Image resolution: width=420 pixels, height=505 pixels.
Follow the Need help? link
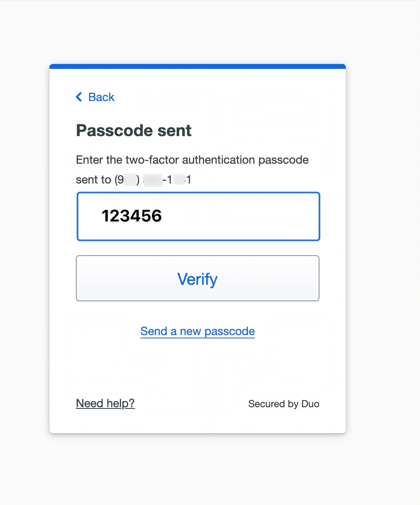point(105,403)
